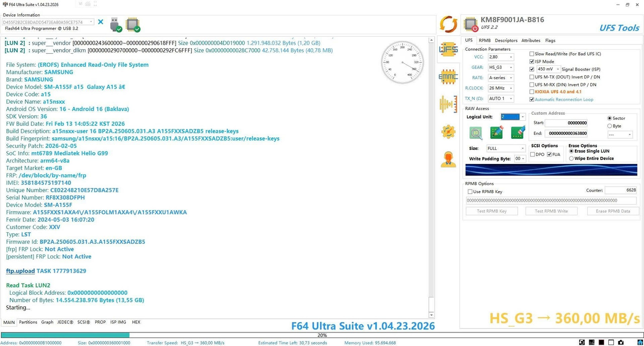
Task: Open the gear settings sidebar icon
Action: tap(448, 132)
